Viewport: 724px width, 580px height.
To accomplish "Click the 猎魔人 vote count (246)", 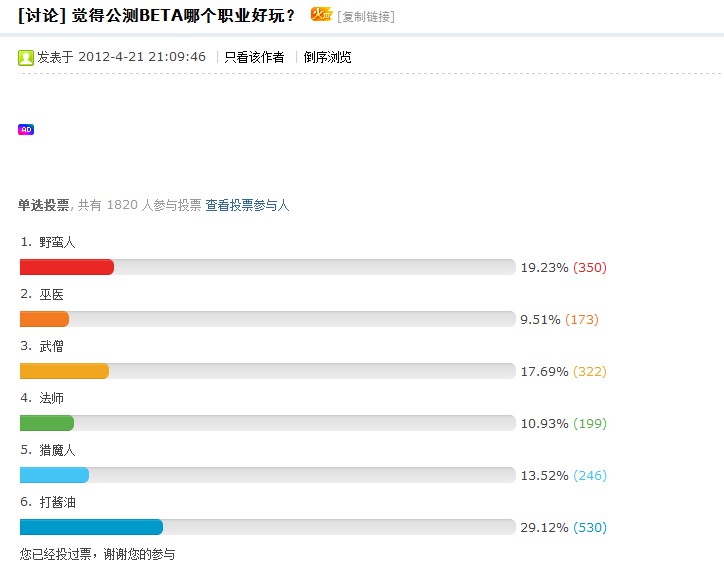I will click(x=590, y=475).
